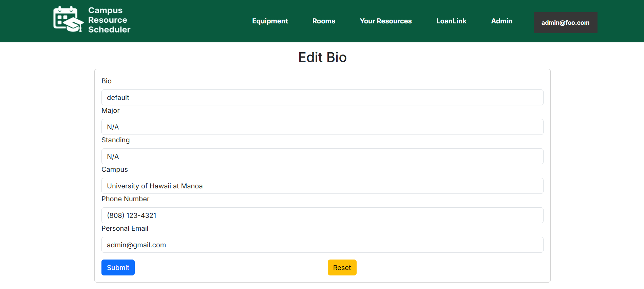The width and height of the screenshot is (644, 289).
Task: Navigate to LoanLink
Action: (451, 21)
